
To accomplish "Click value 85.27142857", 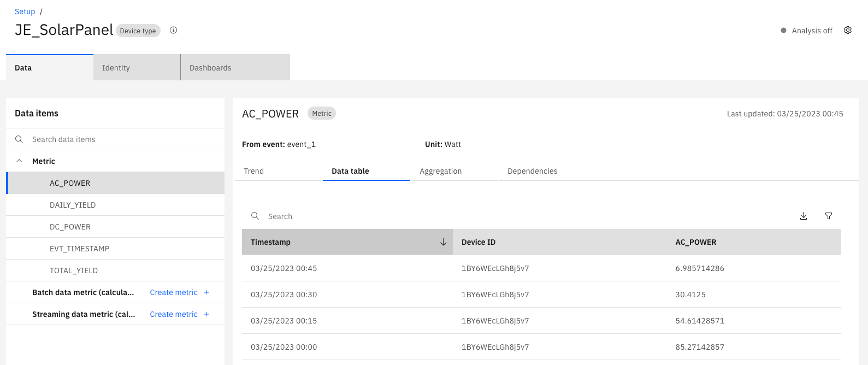I will [700, 347].
